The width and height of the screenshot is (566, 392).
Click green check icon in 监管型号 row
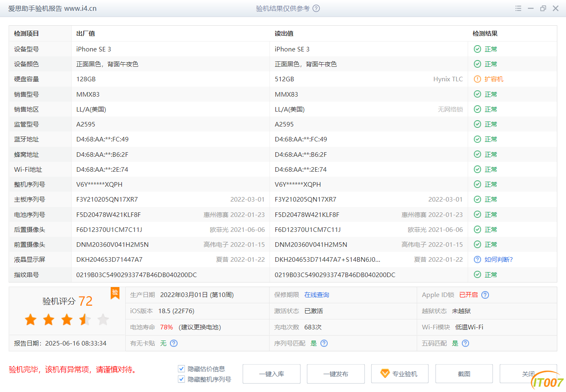tap(477, 124)
